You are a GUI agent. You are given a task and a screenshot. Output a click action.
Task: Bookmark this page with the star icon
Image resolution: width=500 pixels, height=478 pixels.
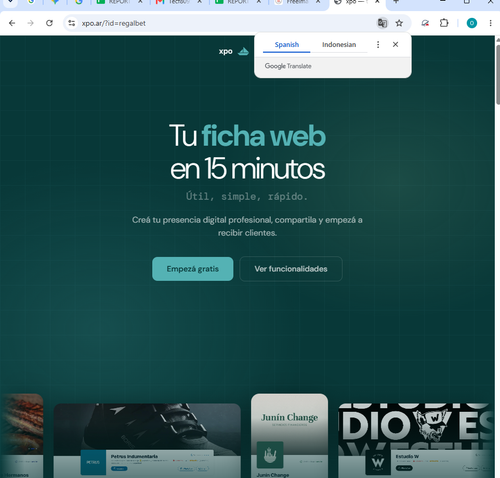click(x=399, y=23)
